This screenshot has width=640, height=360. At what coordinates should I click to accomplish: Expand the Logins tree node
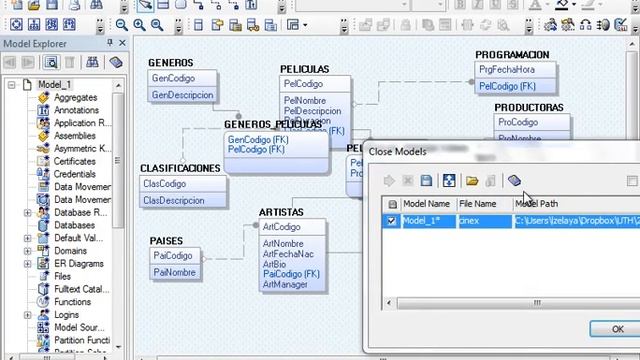[x=27, y=315]
